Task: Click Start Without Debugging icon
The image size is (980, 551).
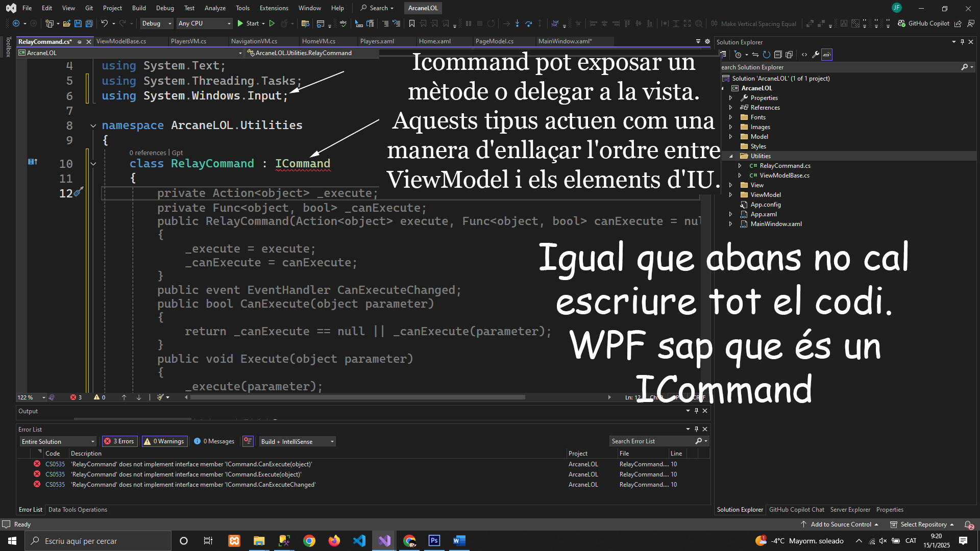Action: tap(272, 23)
